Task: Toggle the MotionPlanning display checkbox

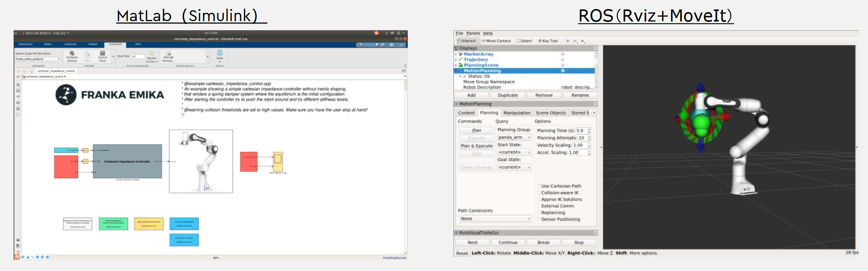Action: [x=563, y=71]
